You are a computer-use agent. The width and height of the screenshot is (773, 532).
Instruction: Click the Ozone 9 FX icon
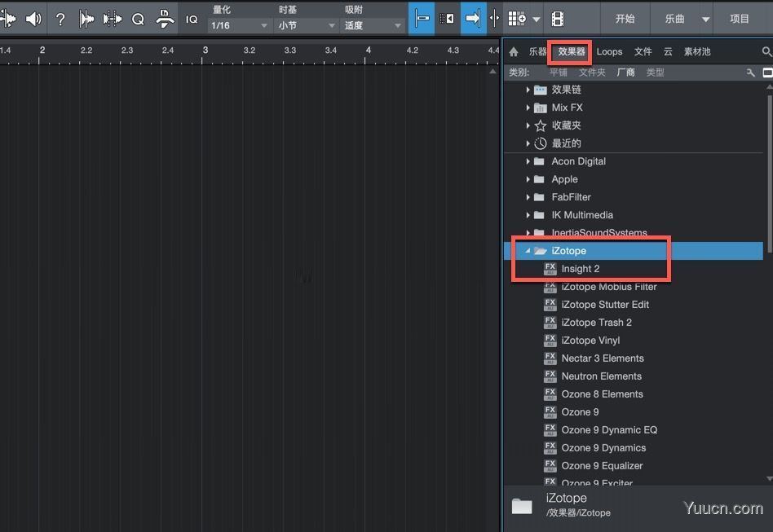click(550, 411)
